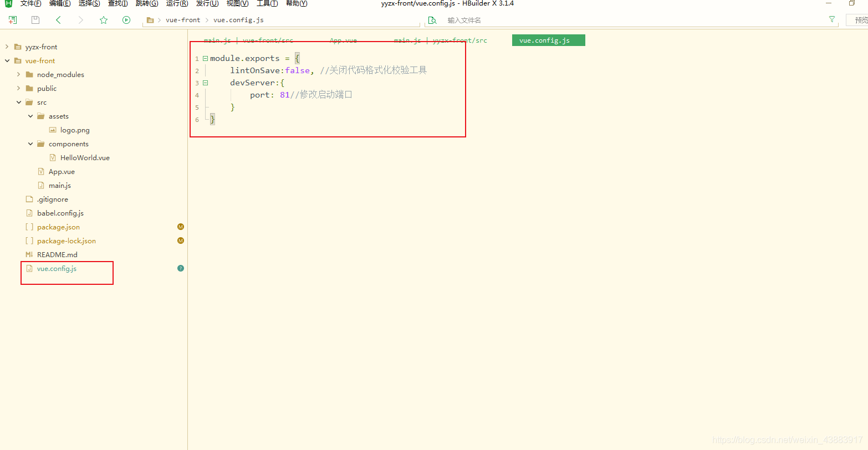Click the modified badge beside package-lock.json
The height and width of the screenshot is (450, 868).
[181, 241]
